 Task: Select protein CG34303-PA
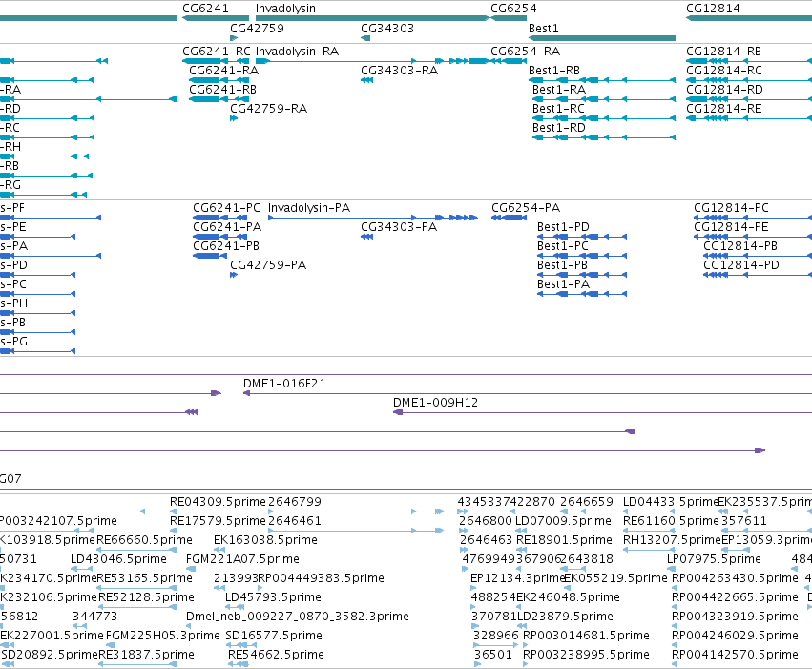click(x=399, y=227)
